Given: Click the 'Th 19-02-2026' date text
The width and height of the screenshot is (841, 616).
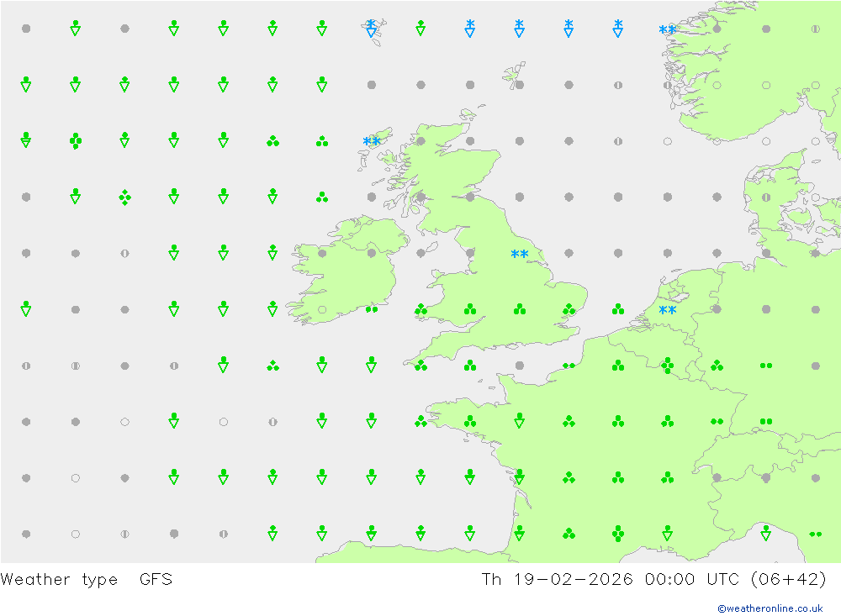Looking at the screenshot, I should (x=557, y=580).
